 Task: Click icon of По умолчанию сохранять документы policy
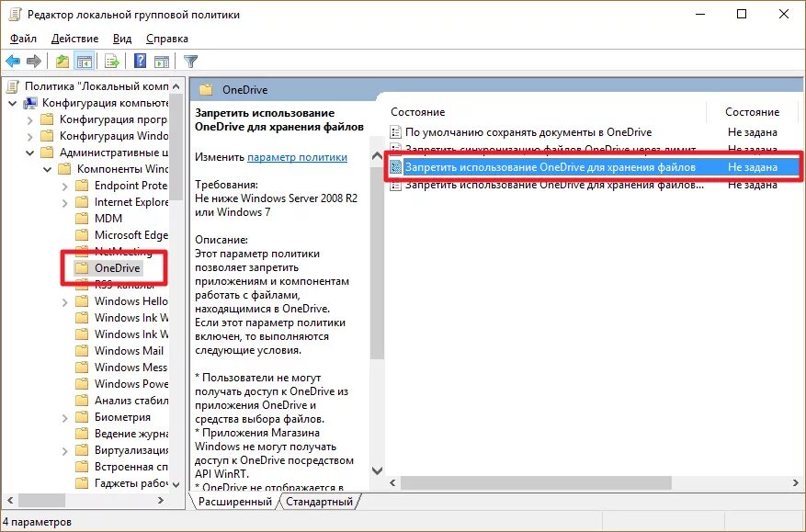tap(395, 132)
